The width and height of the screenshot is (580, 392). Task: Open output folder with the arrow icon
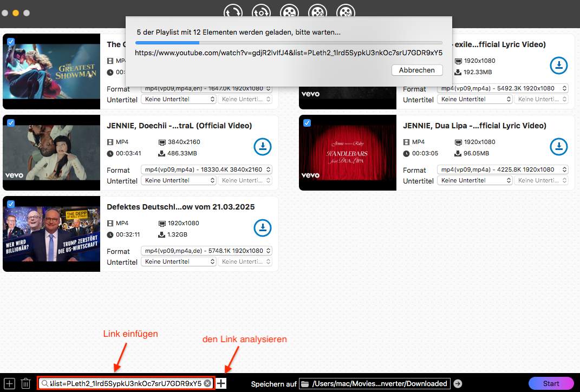click(x=458, y=383)
